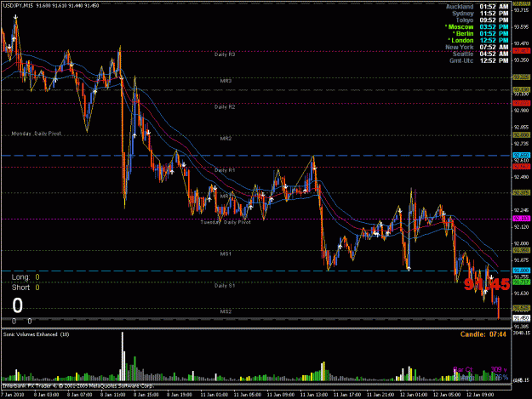Click the cyan 91.800 price tag
Image resolution: width=532 pixels, height=399 pixels.
[521, 271]
